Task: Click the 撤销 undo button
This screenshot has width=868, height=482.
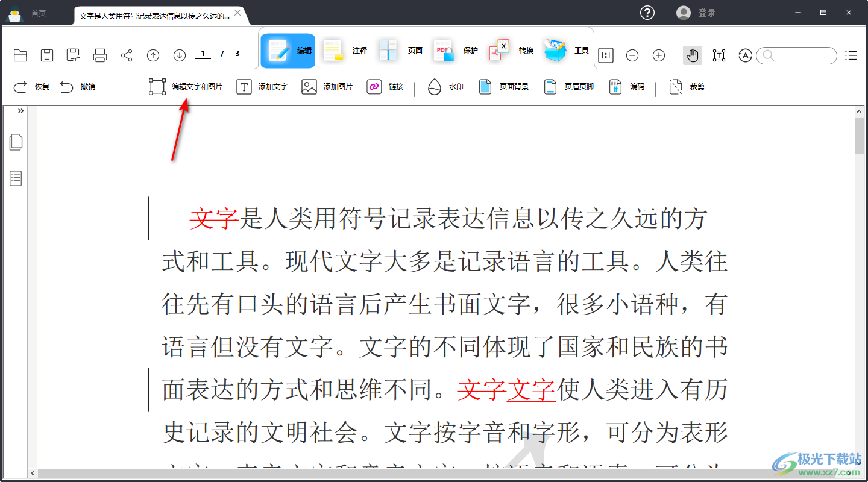Action: 78,87
